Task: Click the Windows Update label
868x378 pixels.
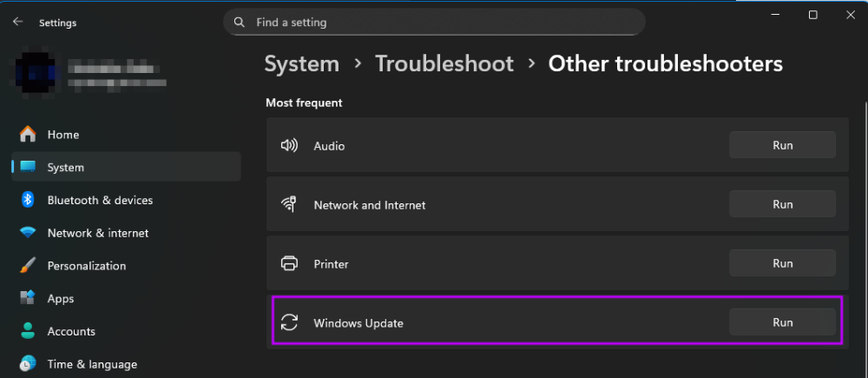Action: tap(358, 322)
